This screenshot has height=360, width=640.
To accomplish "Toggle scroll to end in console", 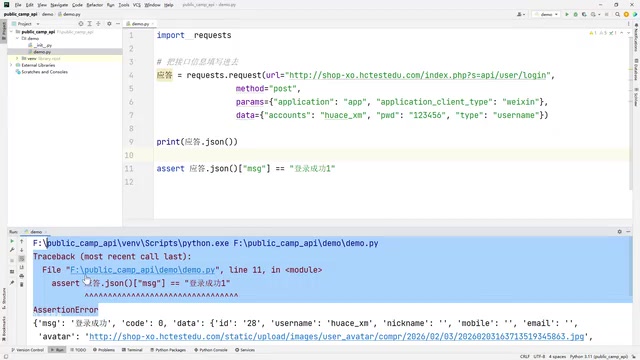I will [x=22, y=267].
